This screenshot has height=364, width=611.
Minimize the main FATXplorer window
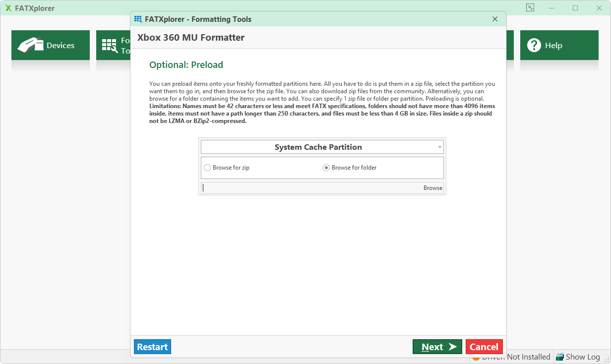pos(551,8)
